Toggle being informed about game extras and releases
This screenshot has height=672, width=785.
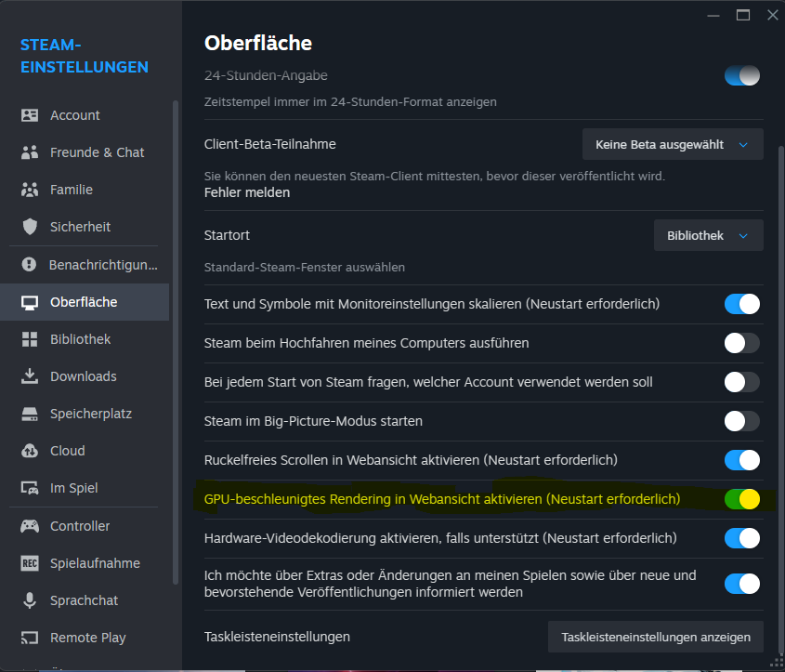742,584
